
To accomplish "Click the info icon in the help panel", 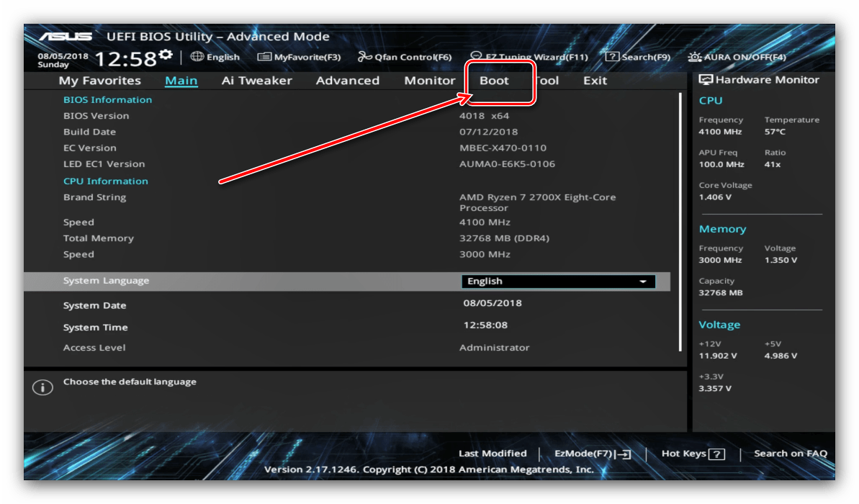I will (42, 388).
